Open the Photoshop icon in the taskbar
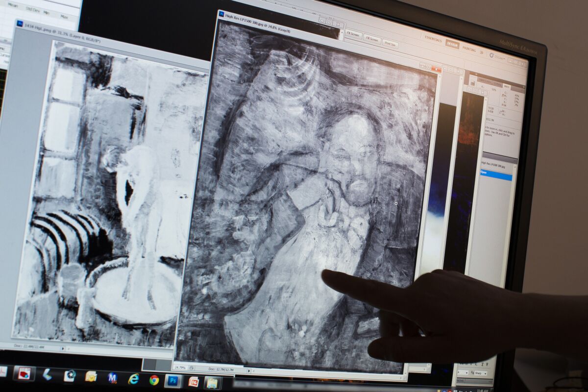588x392 pixels. pos(173,380)
